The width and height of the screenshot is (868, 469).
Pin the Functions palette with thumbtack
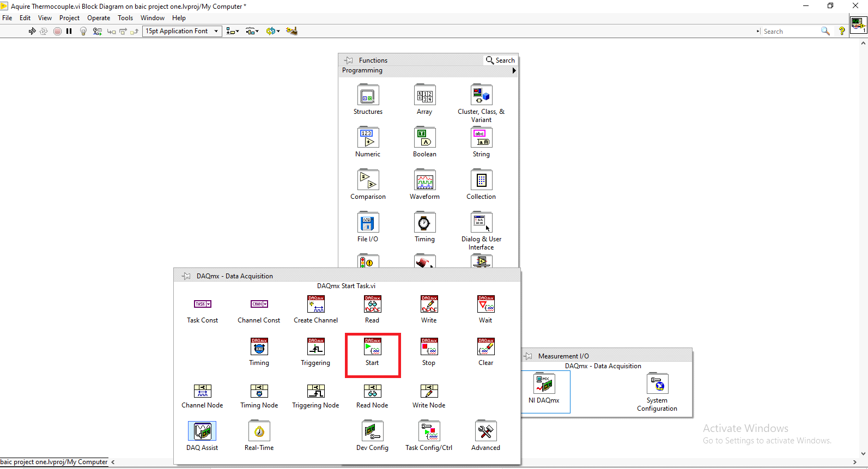[349, 60]
